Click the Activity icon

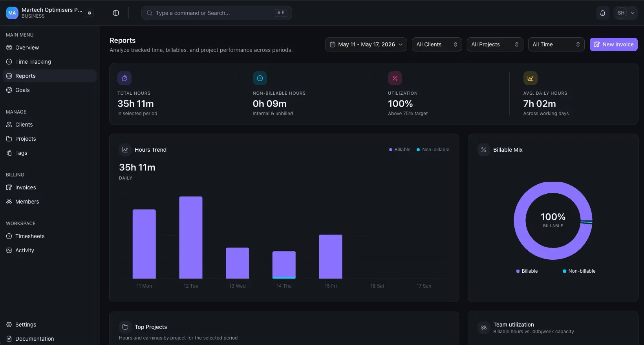pyautogui.click(x=9, y=250)
